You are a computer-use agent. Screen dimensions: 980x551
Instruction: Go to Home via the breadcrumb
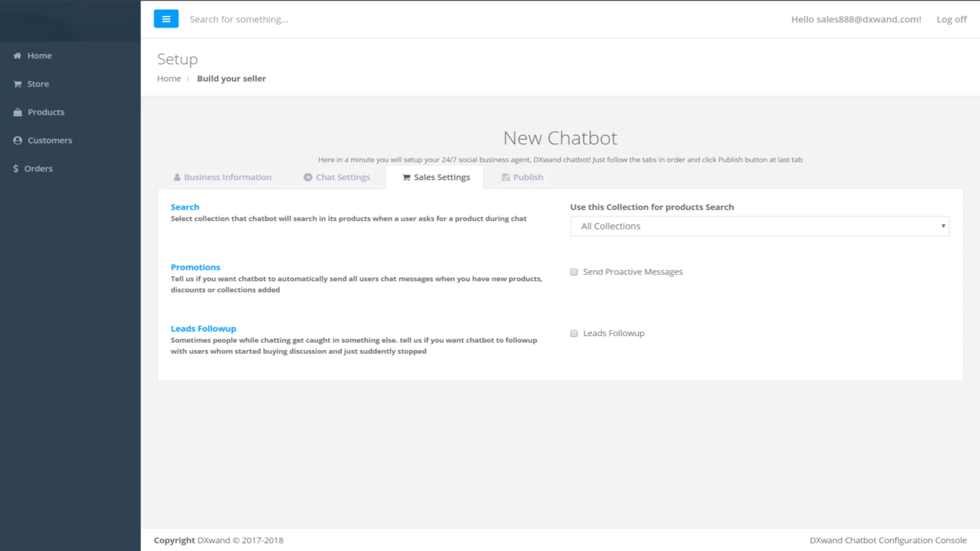pos(169,79)
